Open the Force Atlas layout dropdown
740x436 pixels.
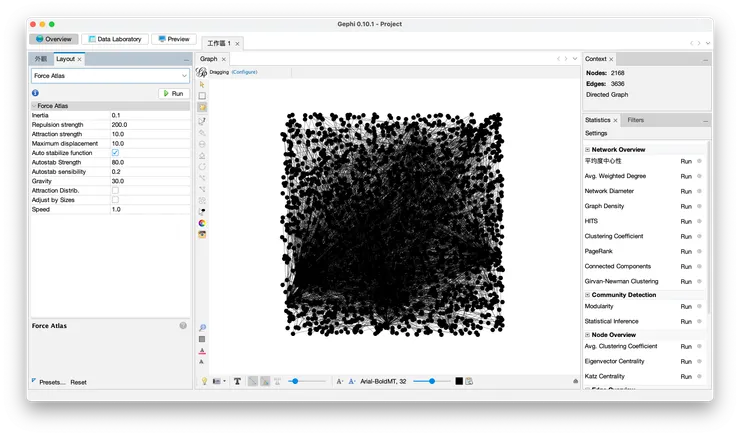110,75
